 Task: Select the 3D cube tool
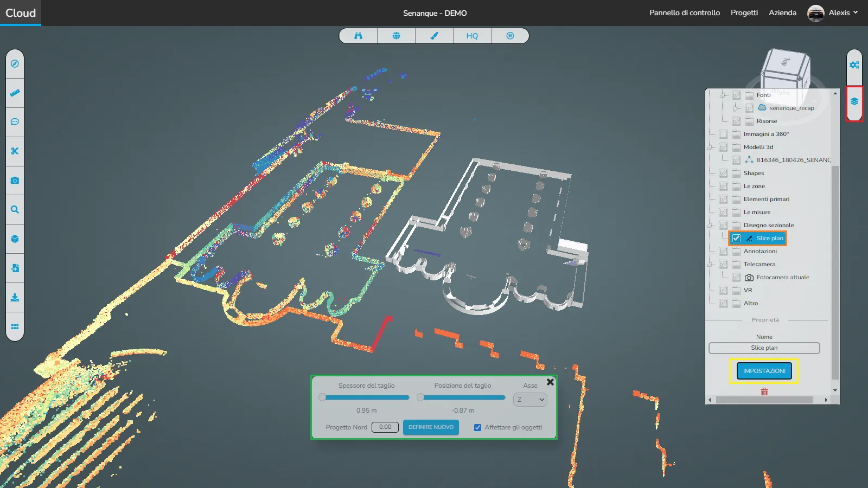[x=15, y=239]
